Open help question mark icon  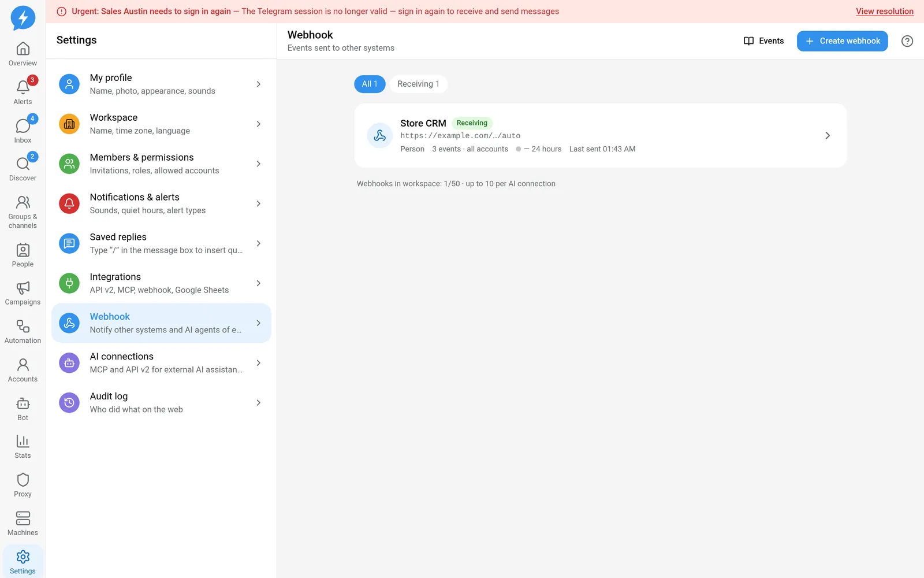[x=907, y=41]
